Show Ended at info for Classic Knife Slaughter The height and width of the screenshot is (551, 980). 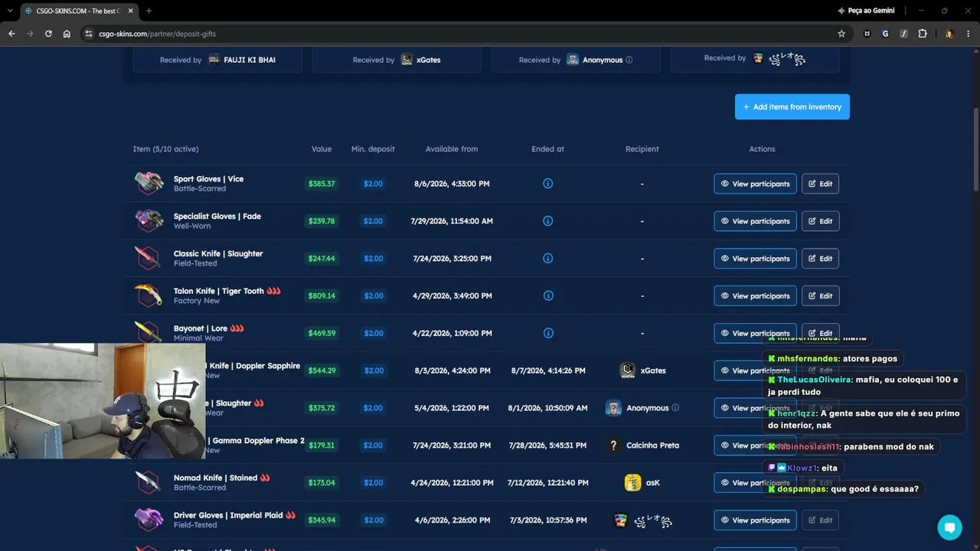547,259
